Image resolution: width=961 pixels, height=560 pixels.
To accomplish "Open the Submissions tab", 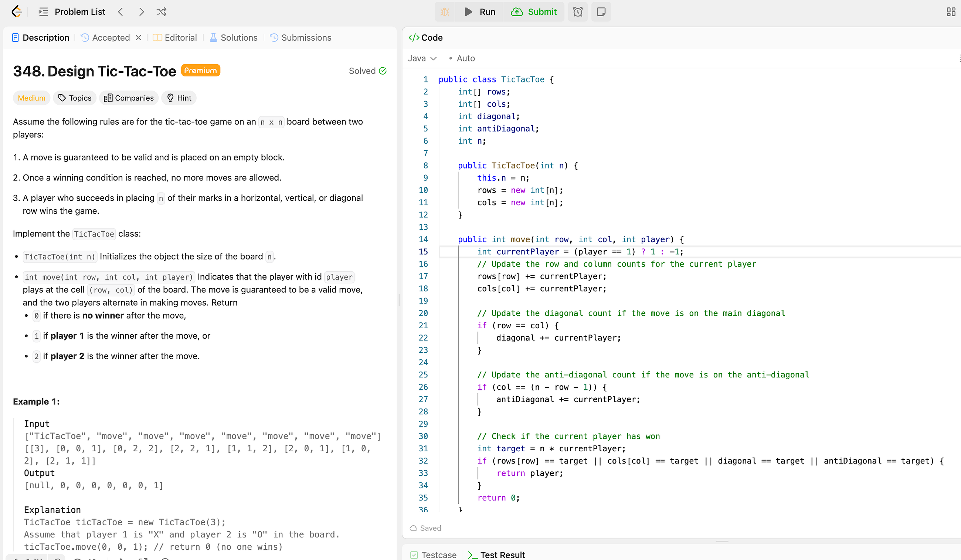I will (300, 37).
